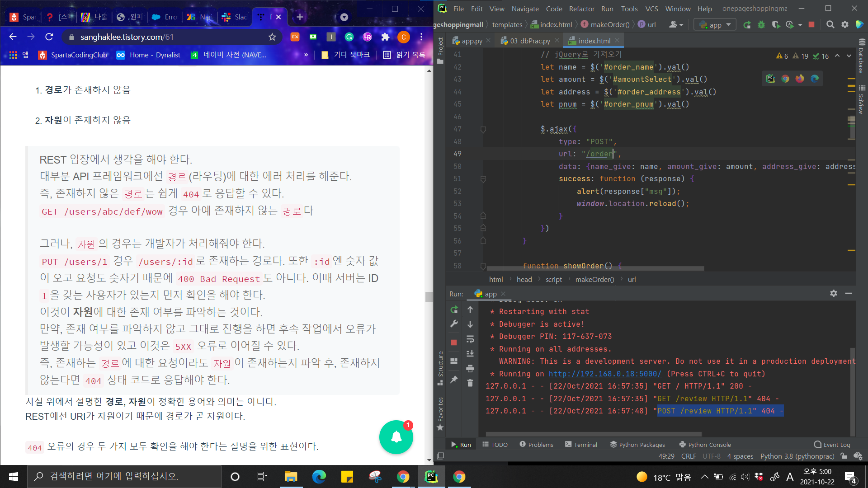Open the app run configuration dropdown
868x488 pixels.
pos(715,25)
